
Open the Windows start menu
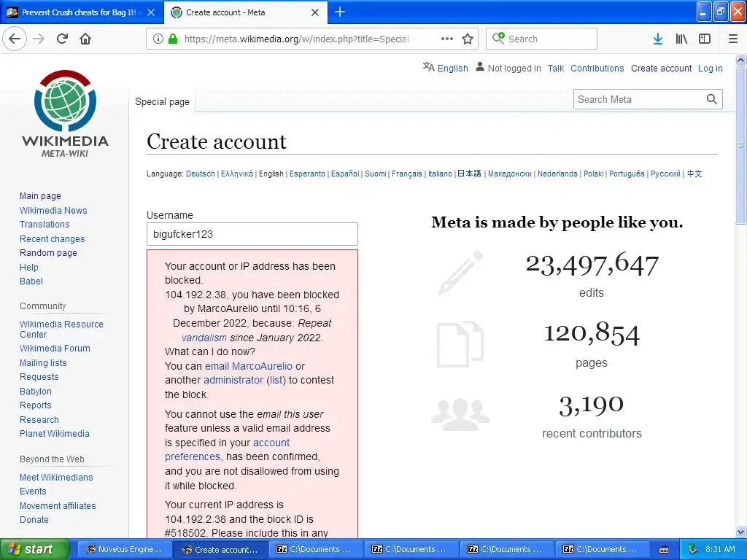(x=34, y=549)
